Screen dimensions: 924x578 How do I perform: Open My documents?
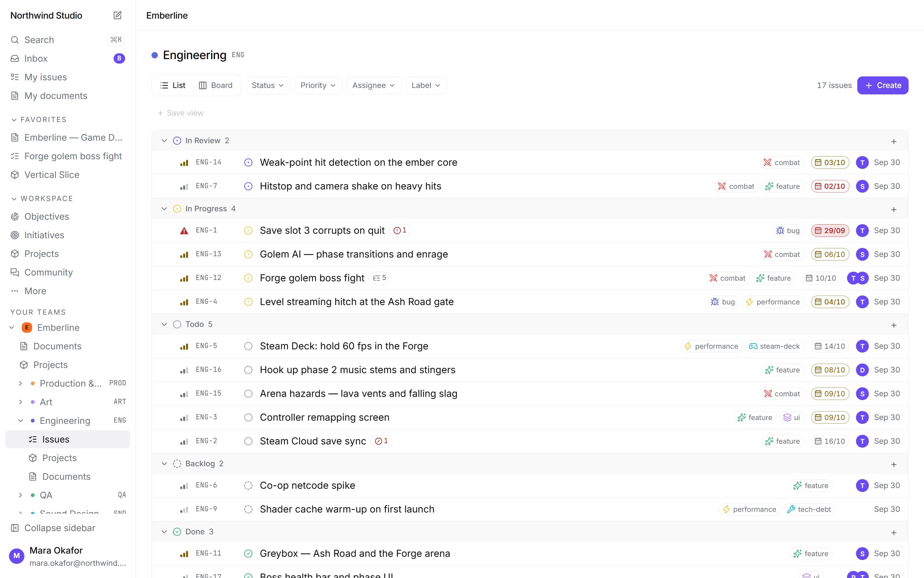(x=68, y=96)
